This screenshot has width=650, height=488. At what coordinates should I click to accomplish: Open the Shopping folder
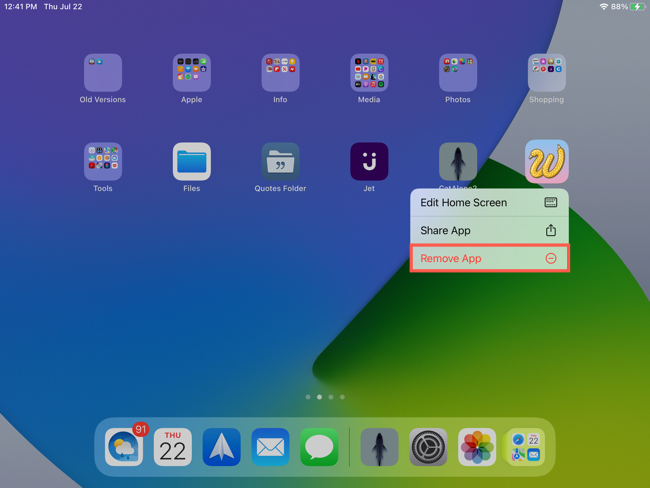tap(546, 73)
